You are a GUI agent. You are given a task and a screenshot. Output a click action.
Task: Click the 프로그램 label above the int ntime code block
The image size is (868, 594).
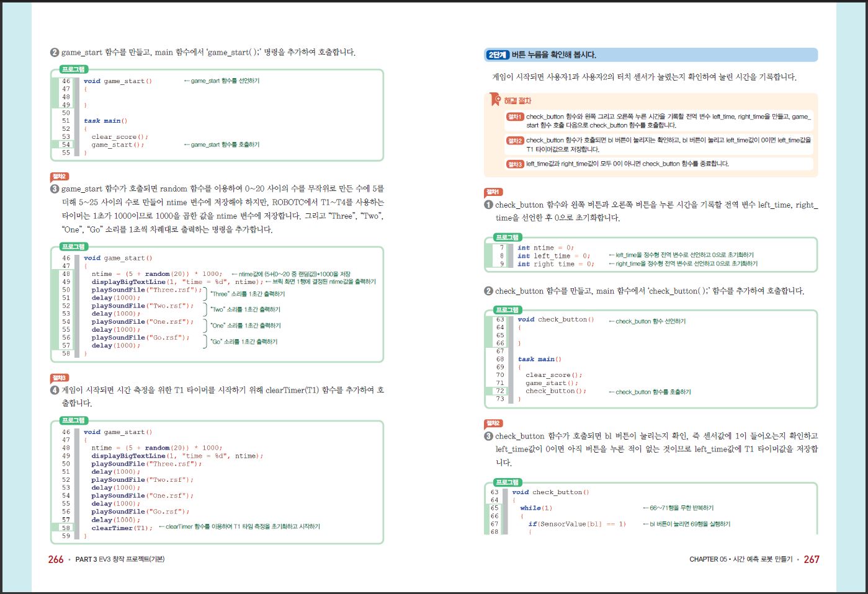(507, 237)
